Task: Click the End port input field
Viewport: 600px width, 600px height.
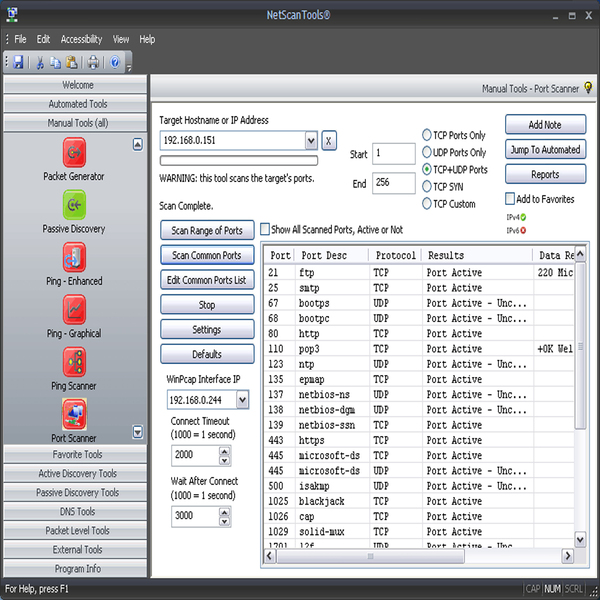Action: 394,183
